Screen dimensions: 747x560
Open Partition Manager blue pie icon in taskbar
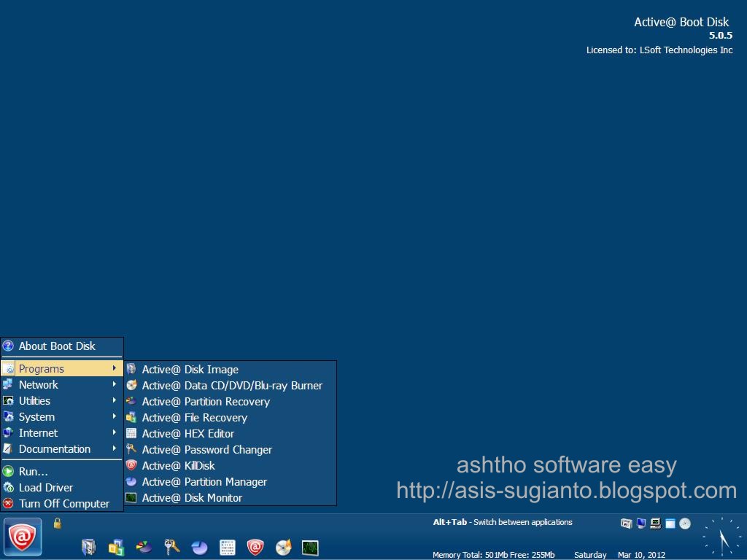[199, 548]
